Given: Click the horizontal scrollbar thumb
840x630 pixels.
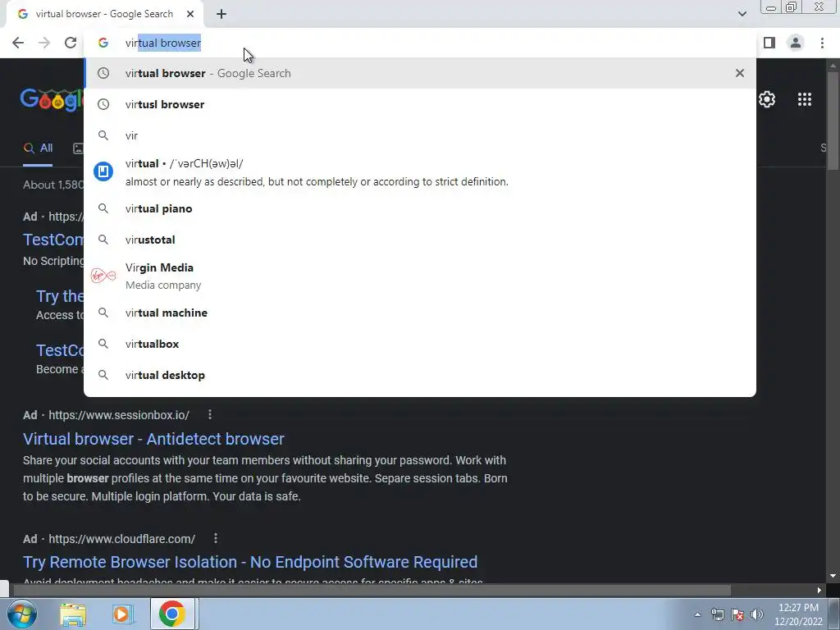Looking at the screenshot, I should pyautogui.click(x=372, y=590).
